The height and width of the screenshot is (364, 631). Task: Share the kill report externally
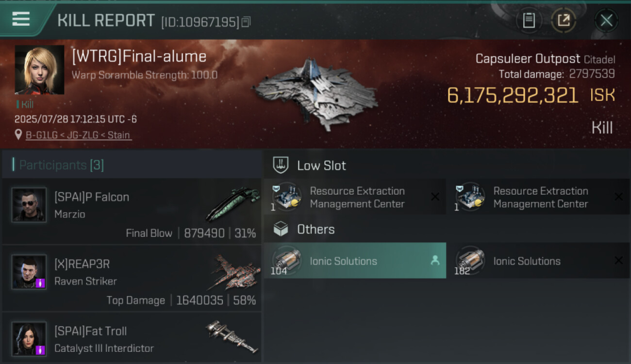click(x=563, y=20)
